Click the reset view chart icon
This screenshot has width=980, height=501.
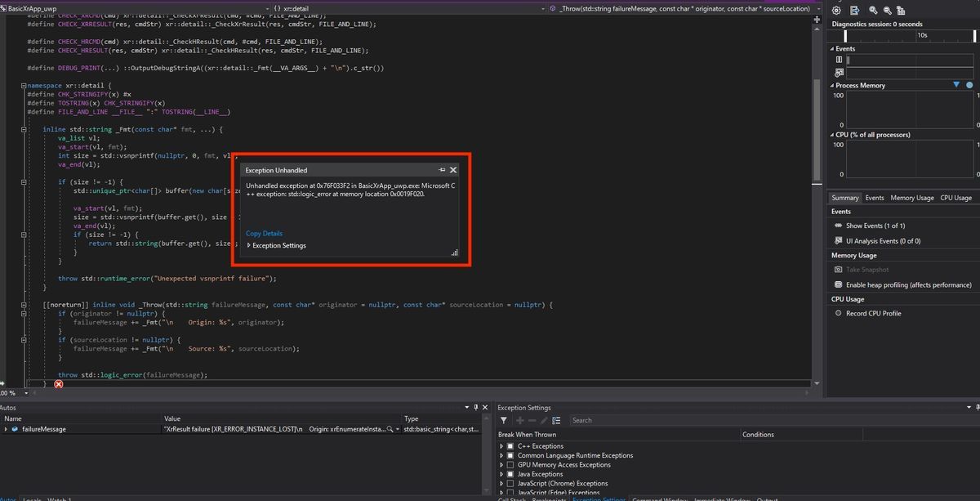900,11
